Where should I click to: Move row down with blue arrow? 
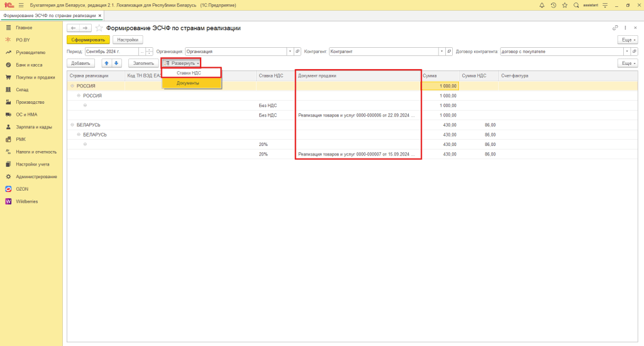pos(116,64)
